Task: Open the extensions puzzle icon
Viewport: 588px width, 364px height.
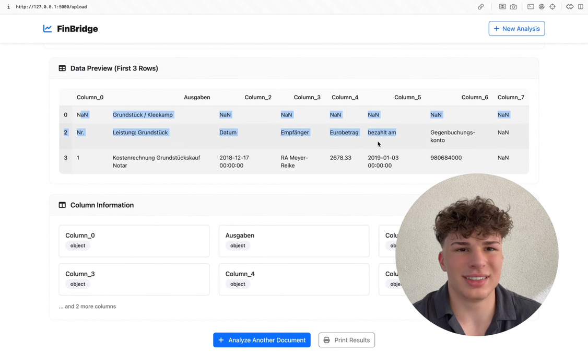Action: [569, 7]
